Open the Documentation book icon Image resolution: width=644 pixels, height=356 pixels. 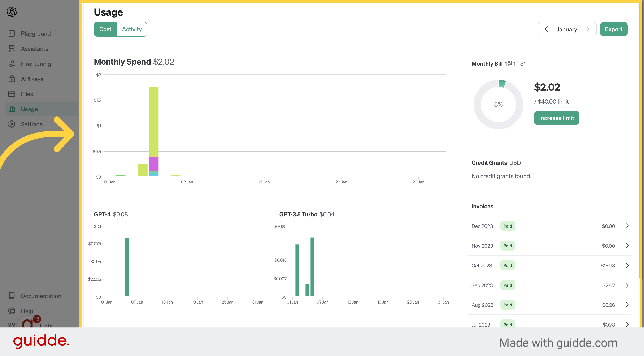[x=12, y=296]
